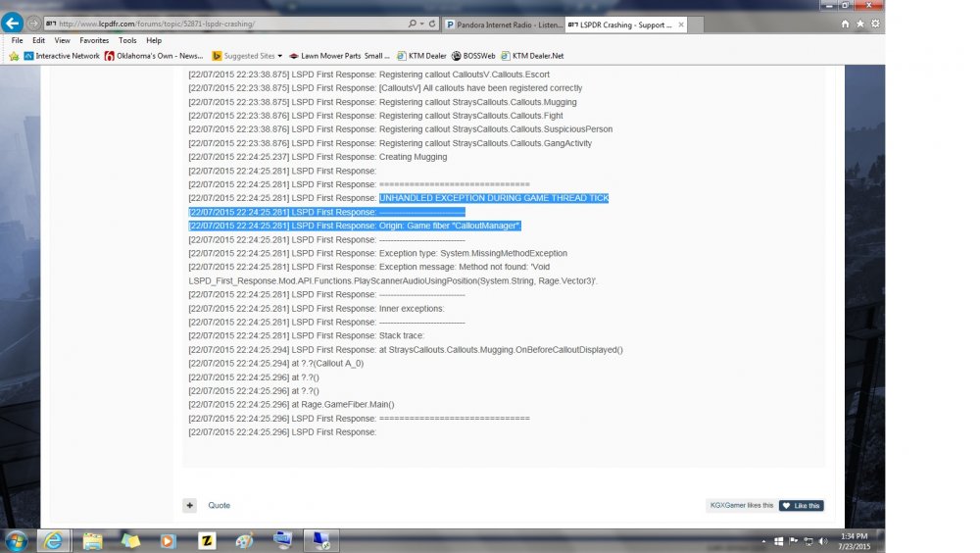980x553 pixels.
Task: Click Exception type: System.MissingMethodException line
Action: 377,253
